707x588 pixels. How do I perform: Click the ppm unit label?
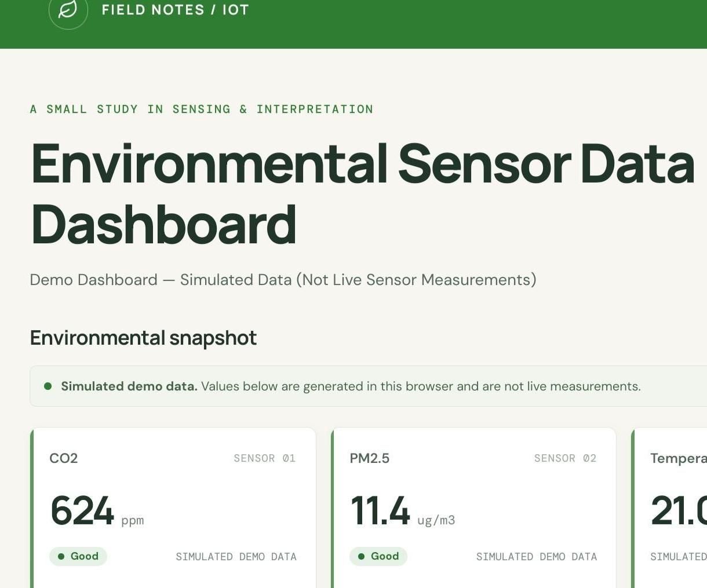133,520
